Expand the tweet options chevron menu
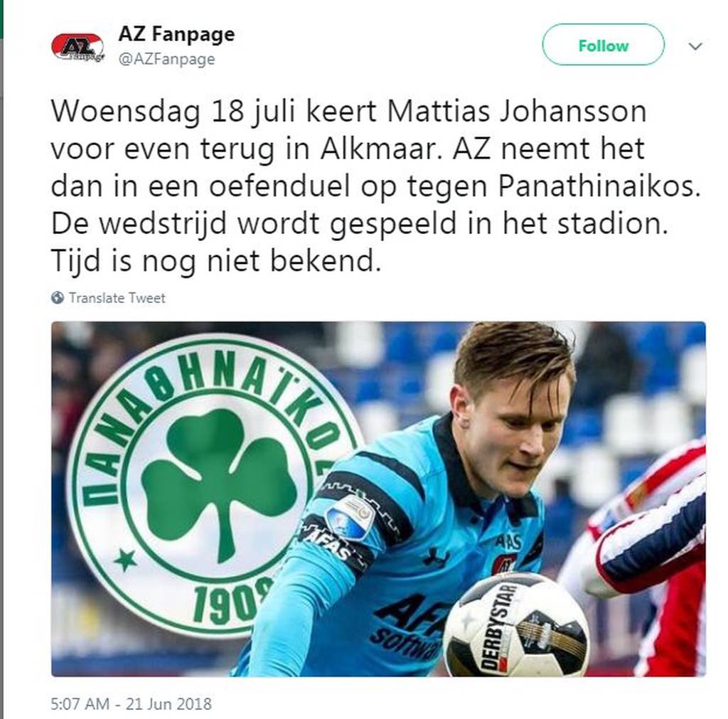728x719 pixels. (x=695, y=46)
